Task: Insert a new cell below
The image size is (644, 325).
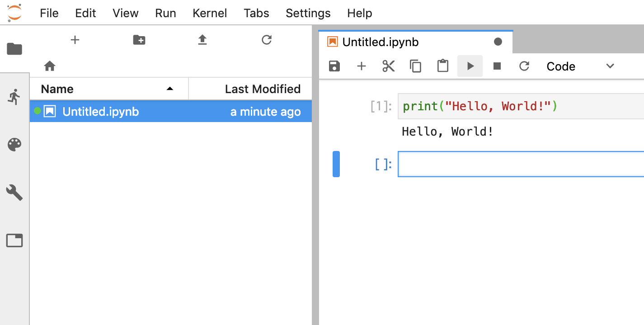Action: click(x=361, y=66)
